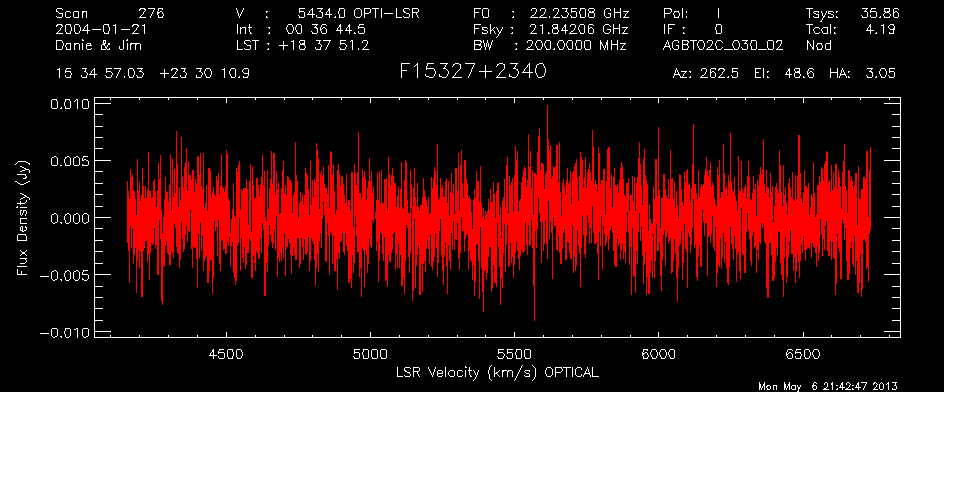Click y-axis tick label 0.000
962x490 pixels.
pos(69,218)
